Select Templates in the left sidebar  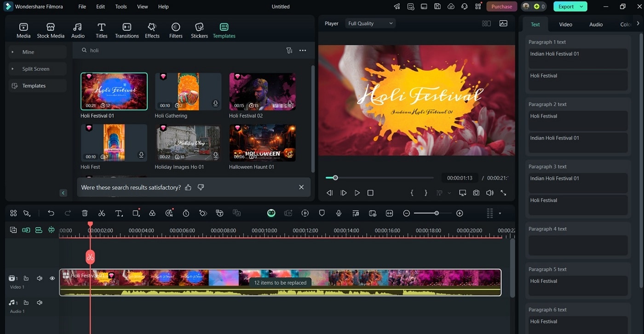pyautogui.click(x=37, y=86)
